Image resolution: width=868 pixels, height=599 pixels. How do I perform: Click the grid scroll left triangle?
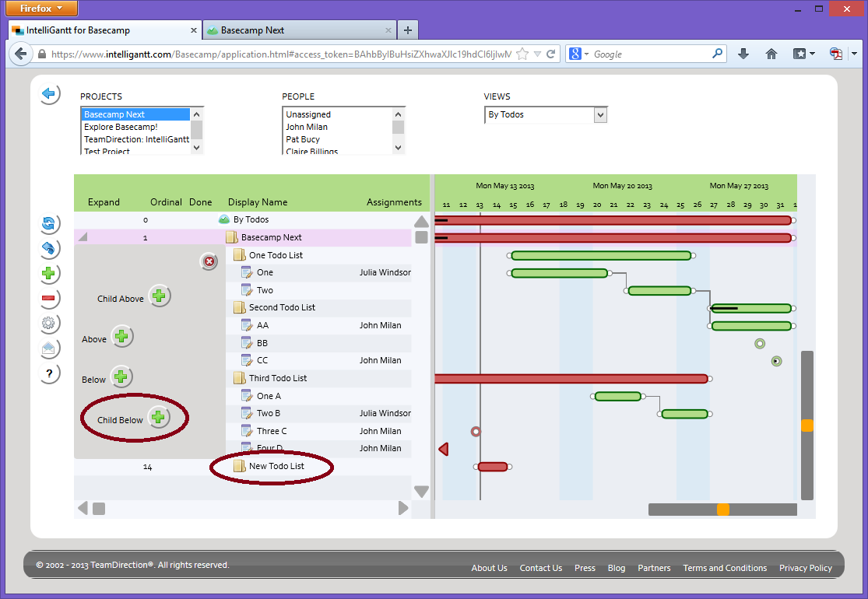(83, 508)
